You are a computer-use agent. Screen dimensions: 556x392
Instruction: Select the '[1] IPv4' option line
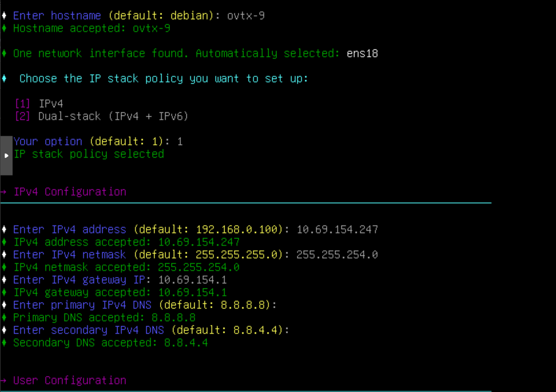click(39, 104)
